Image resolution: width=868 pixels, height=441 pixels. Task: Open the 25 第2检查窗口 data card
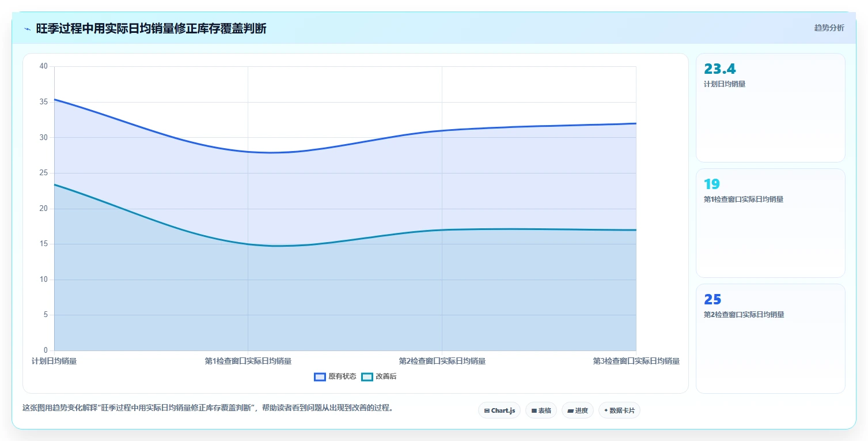click(770, 338)
